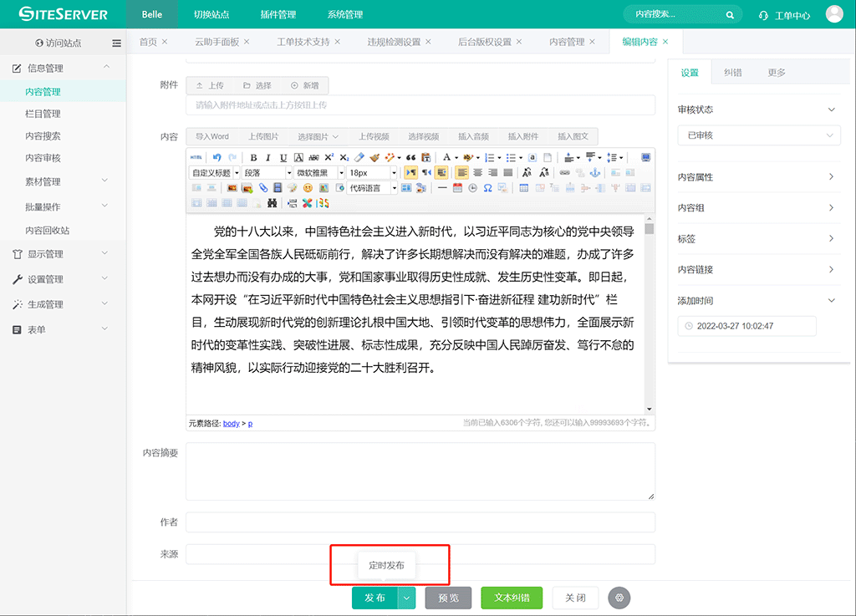This screenshot has height=616, width=856.
Task: Open the 已审核 review status dropdown
Action: point(758,135)
